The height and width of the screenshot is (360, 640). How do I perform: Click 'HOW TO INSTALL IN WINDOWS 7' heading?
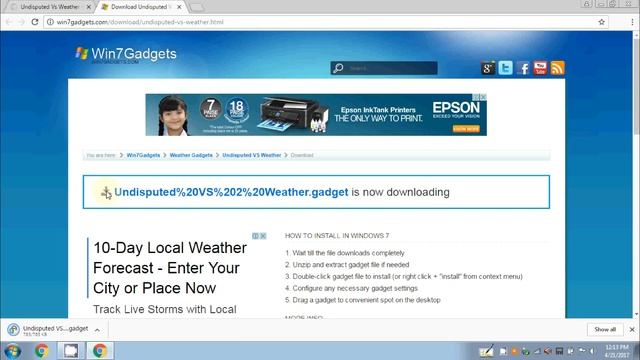(x=337, y=236)
